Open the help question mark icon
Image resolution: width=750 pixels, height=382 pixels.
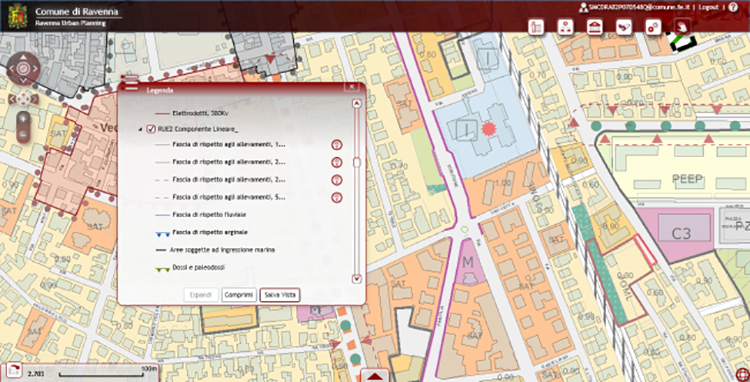[x=733, y=7]
